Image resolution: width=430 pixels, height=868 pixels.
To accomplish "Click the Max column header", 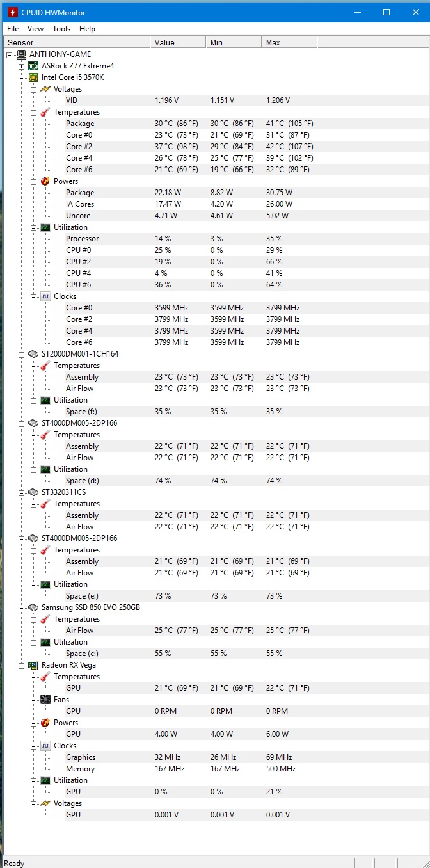I will (x=289, y=42).
